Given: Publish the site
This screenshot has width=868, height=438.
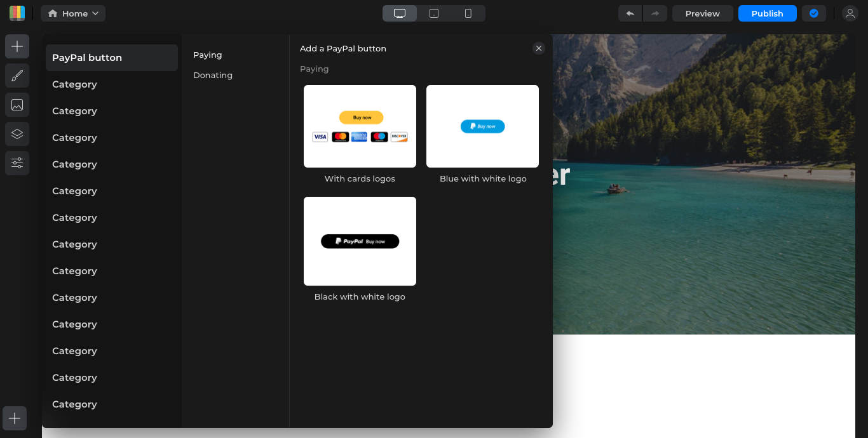Looking at the screenshot, I should click(767, 13).
